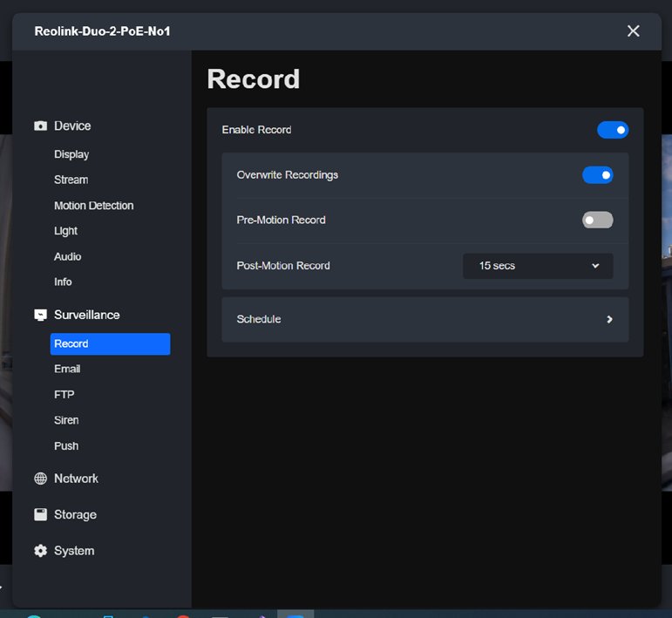
Task: Click the Surveillance monitor icon
Action: coord(40,315)
